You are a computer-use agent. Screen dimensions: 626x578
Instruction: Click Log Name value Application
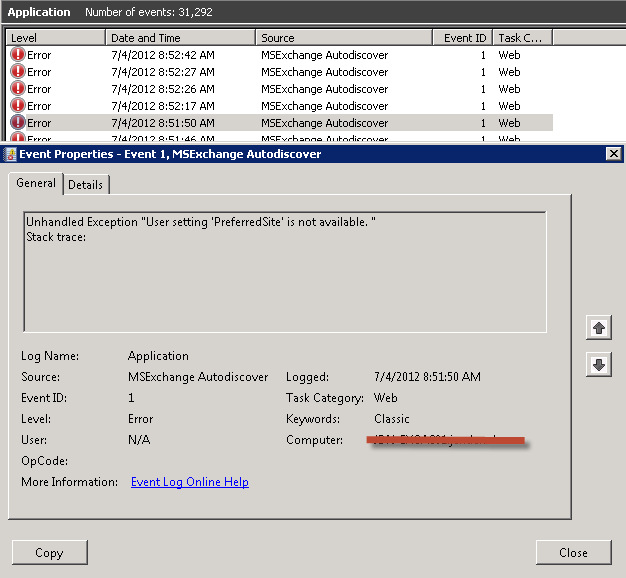click(158, 356)
